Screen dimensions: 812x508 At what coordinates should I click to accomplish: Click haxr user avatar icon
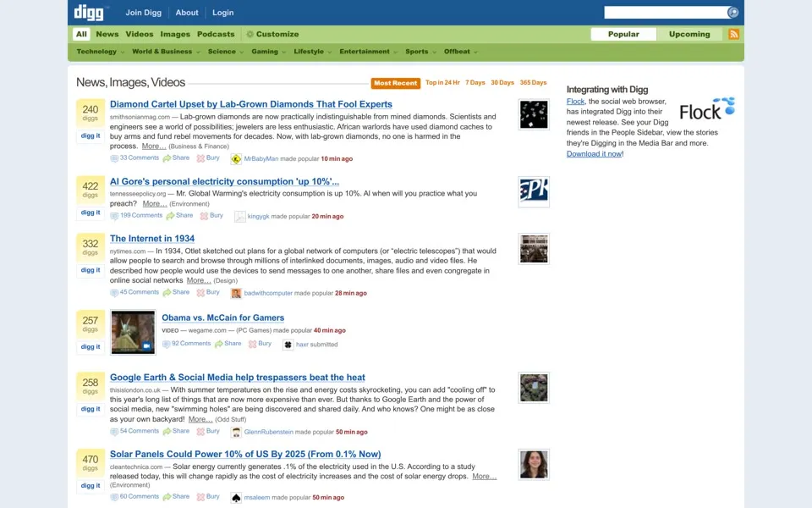[288, 345]
